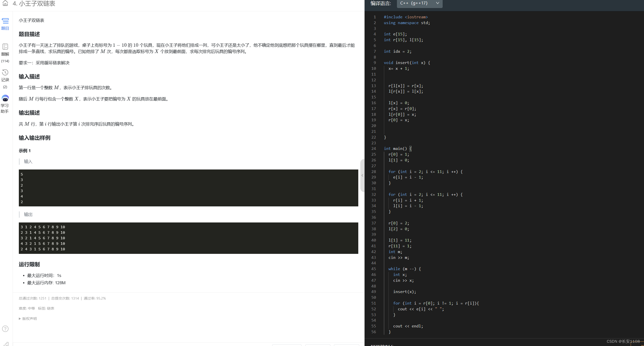
Task: Expand the 版权声明 disclosure triangle
Action: [x=20, y=319]
